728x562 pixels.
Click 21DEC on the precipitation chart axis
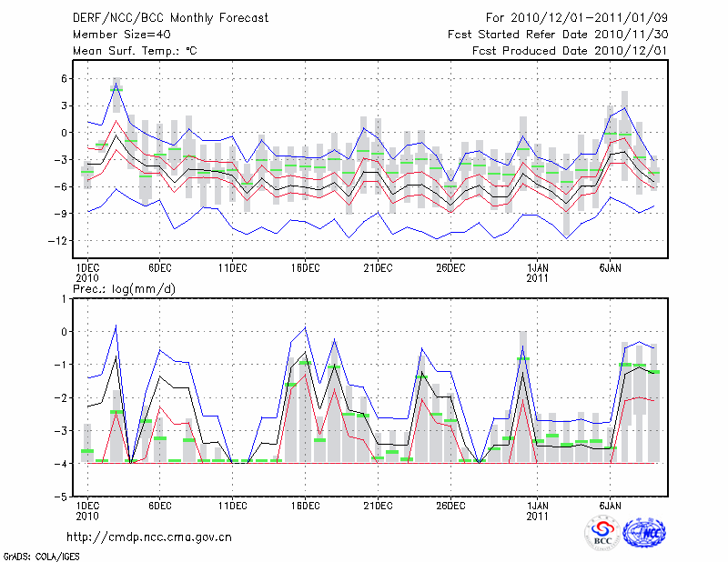coord(378,505)
